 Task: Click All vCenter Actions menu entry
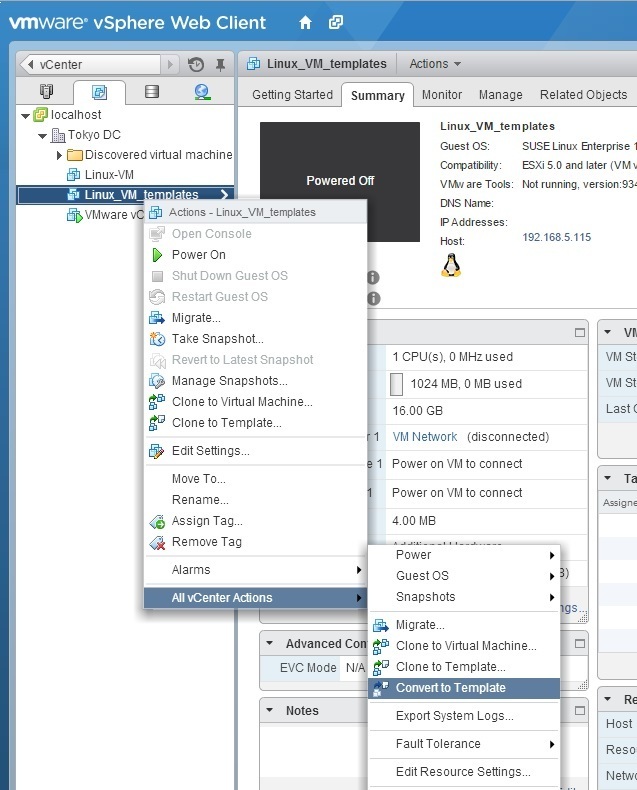(x=256, y=598)
